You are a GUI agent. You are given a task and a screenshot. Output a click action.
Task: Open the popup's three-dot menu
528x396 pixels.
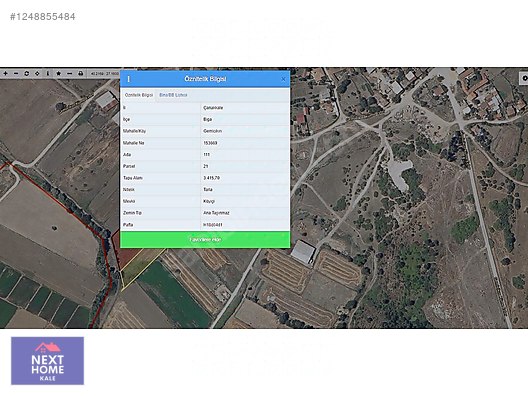pyautogui.click(x=129, y=79)
